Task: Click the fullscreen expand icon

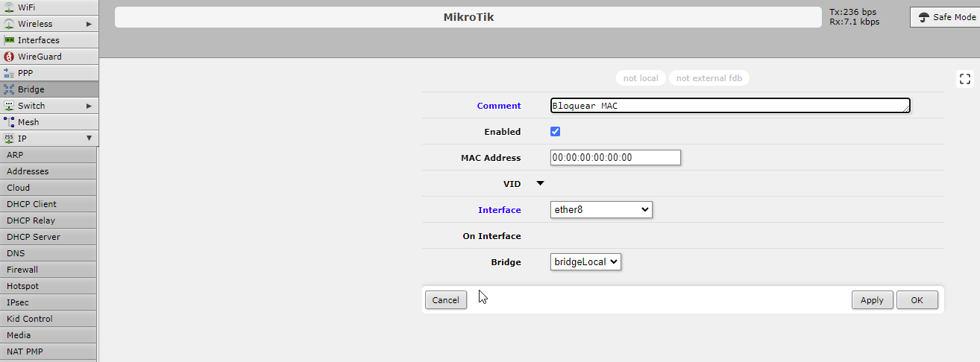Action: pyautogui.click(x=964, y=79)
